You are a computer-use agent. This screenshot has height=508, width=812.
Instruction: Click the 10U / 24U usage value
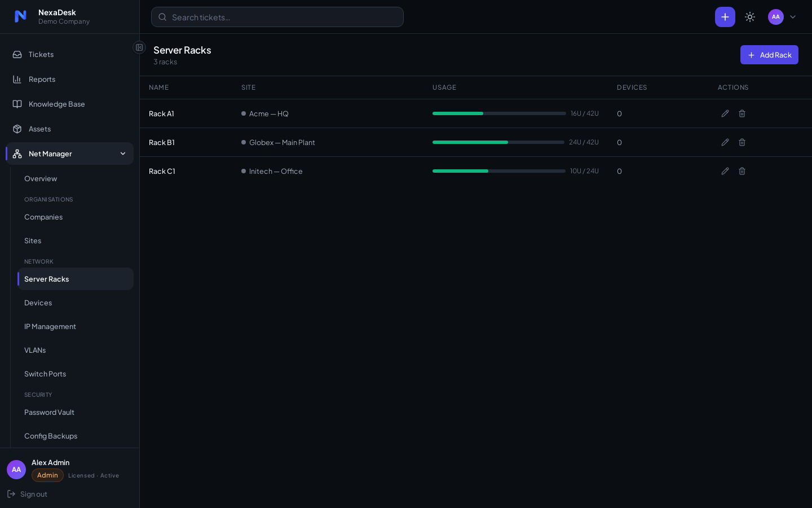[584, 172]
